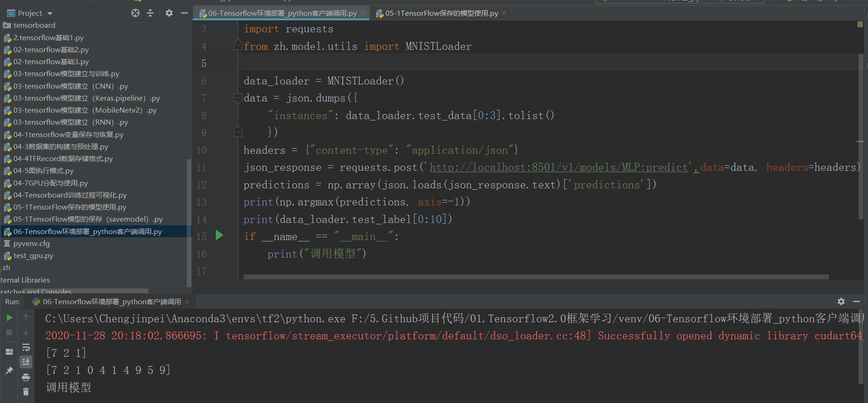Select pyvenv.cfg file

point(31,244)
